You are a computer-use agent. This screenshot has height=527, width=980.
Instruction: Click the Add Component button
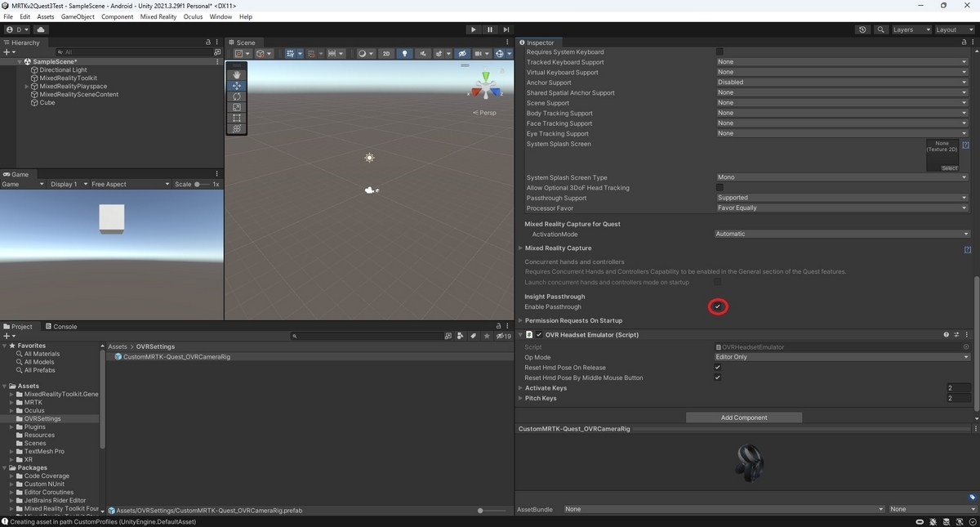(744, 418)
